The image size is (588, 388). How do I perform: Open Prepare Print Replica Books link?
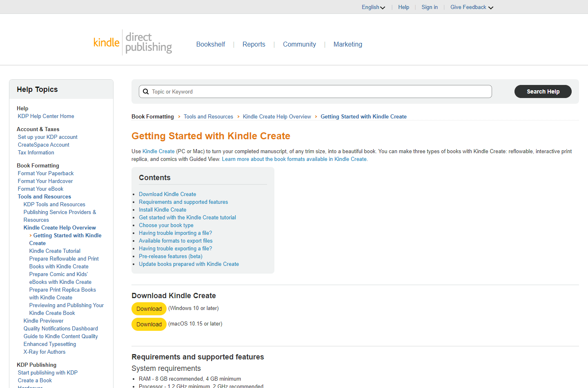click(62, 293)
